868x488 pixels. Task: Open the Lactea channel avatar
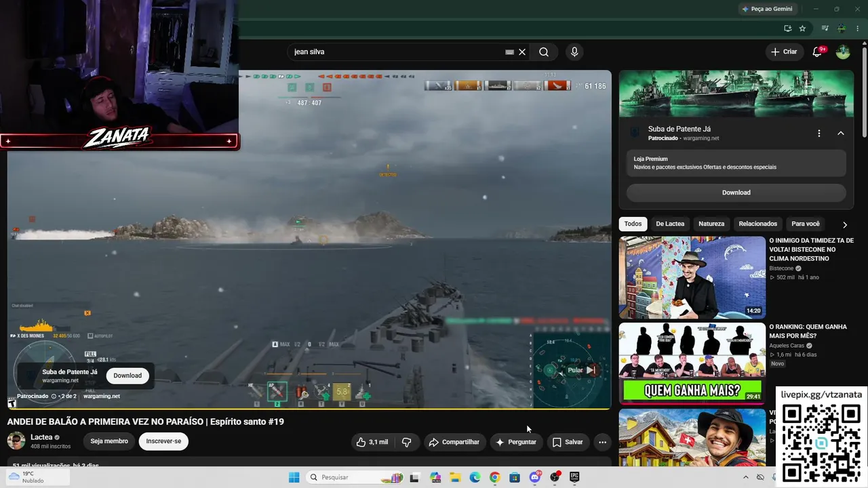point(16,441)
